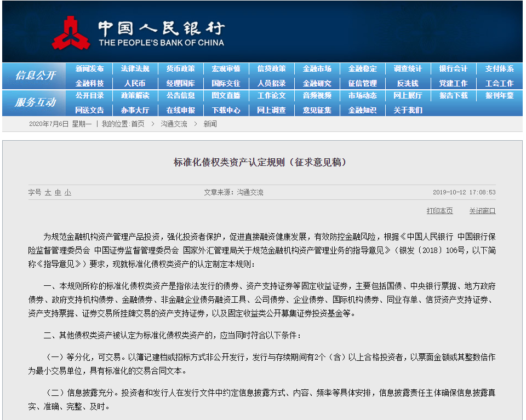This screenshot has height=420, width=526.
Task: Select 经理国库 navigation item
Action: coord(181,83)
